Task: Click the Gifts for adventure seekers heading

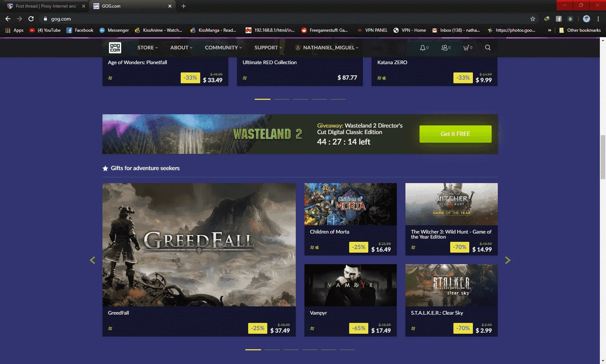Action: coord(145,168)
